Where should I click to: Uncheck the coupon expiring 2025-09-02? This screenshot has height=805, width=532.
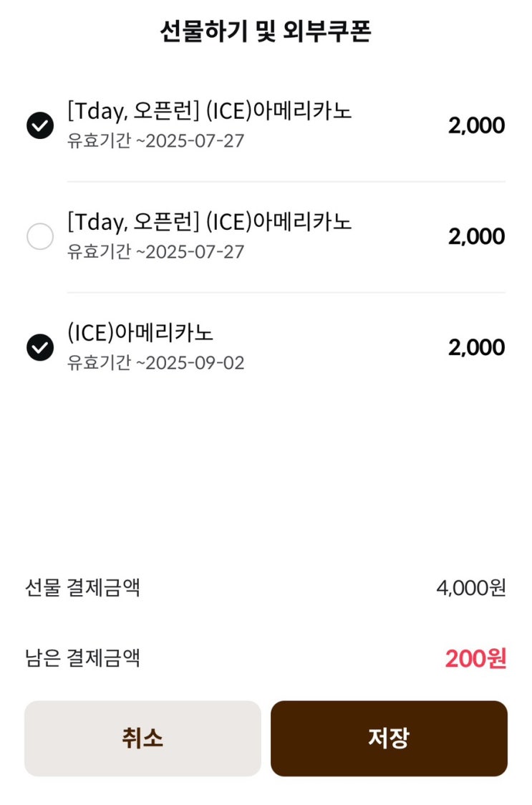point(40,348)
